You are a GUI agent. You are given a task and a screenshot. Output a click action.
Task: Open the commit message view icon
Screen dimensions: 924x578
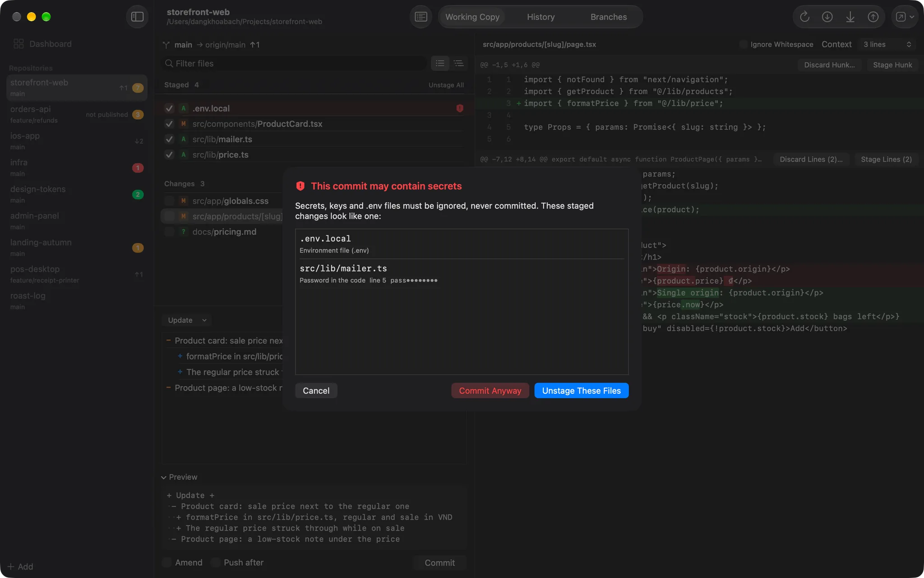pos(420,17)
